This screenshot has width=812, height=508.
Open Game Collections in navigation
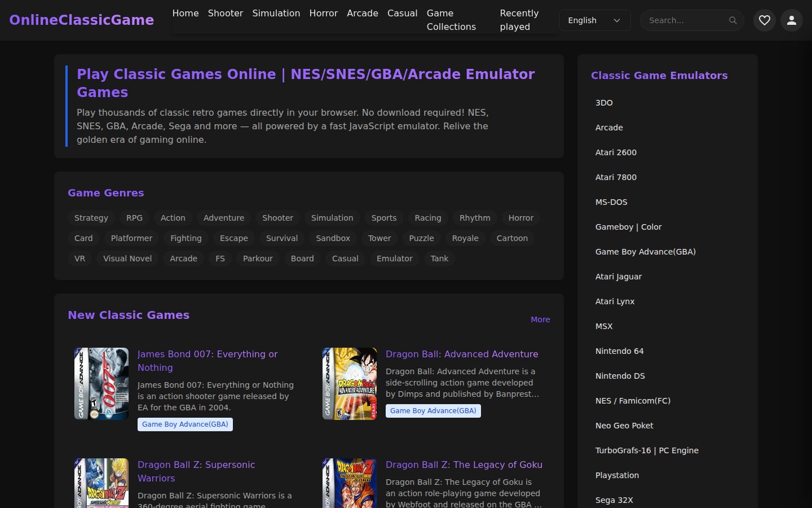(451, 20)
